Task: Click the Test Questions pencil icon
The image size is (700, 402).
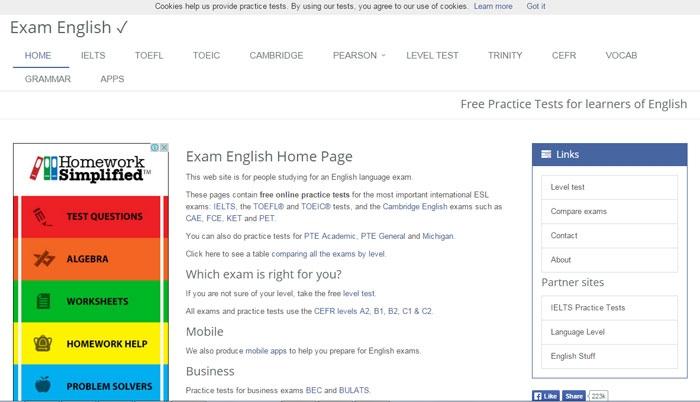Action: 42,217
